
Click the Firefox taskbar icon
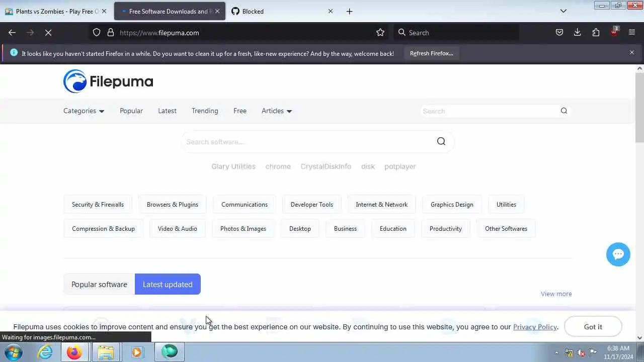click(x=74, y=352)
